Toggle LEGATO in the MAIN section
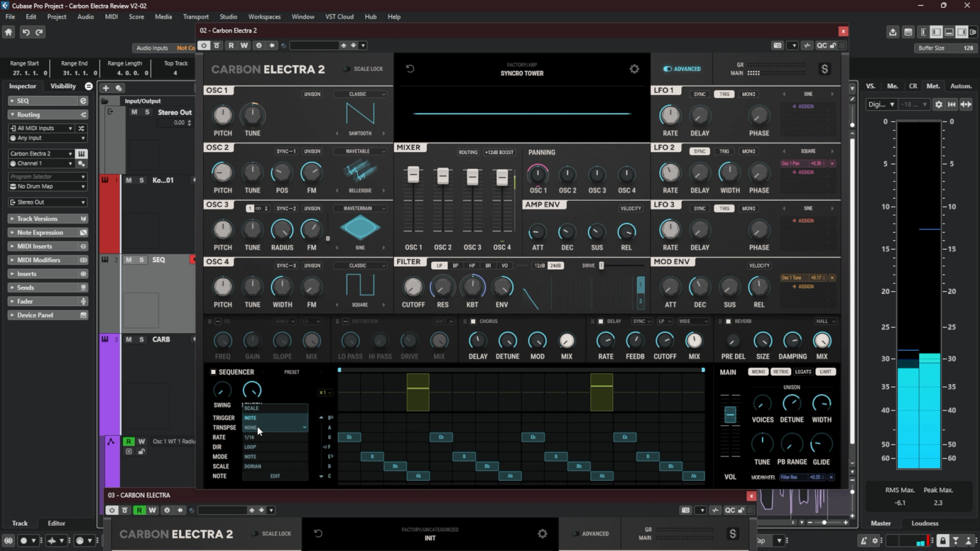The width and height of the screenshot is (980, 551). tap(803, 372)
